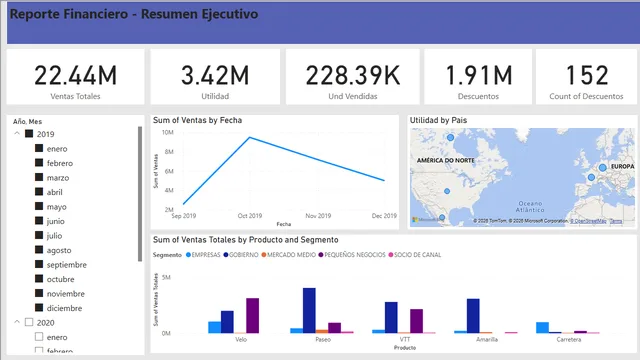Image resolution: width=640 pixels, height=360 pixels.
Task: Uncheck the 2019 year checkbox
Action: click(29, 133)
